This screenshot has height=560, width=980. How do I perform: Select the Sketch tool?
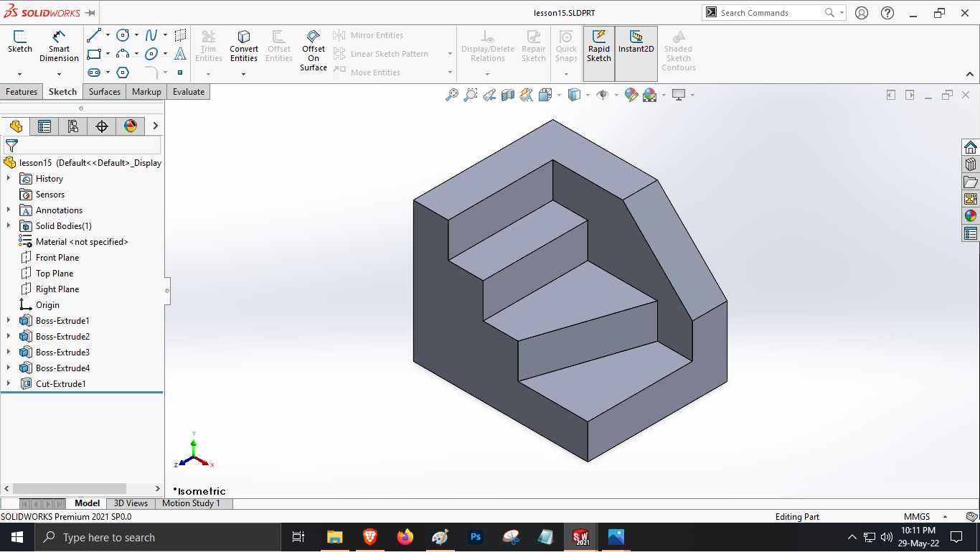[x=19, y=42]
